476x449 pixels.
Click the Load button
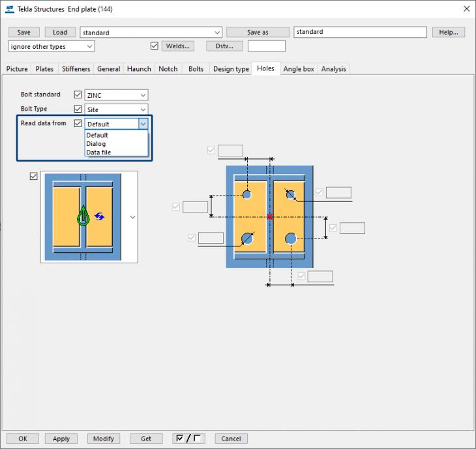point(60,32)
